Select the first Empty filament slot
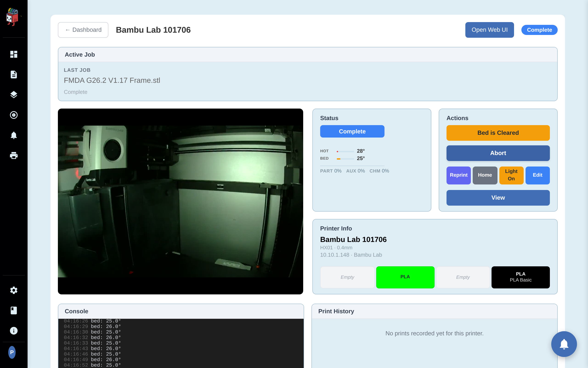Screen dimensions: 588x368 347,277
